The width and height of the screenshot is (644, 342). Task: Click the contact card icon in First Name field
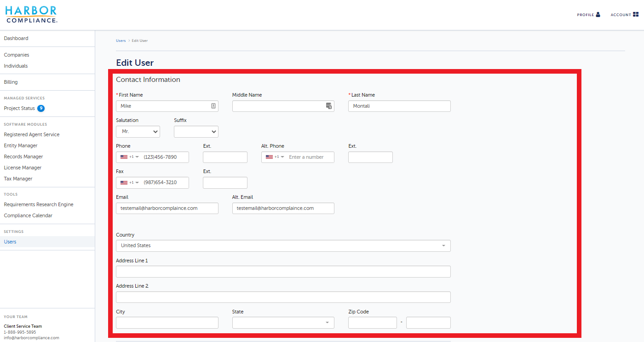213,106
